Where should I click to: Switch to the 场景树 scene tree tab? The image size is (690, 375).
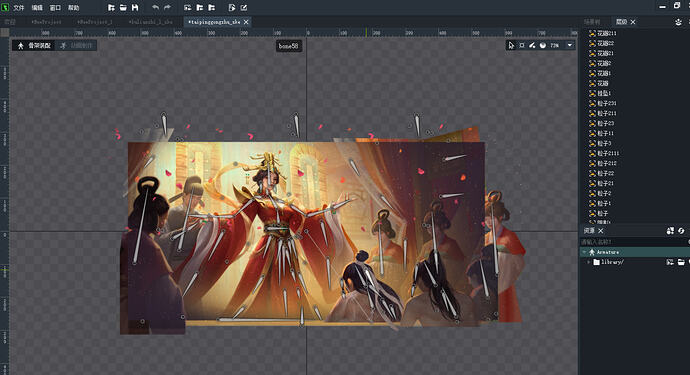tap(592, 22)
